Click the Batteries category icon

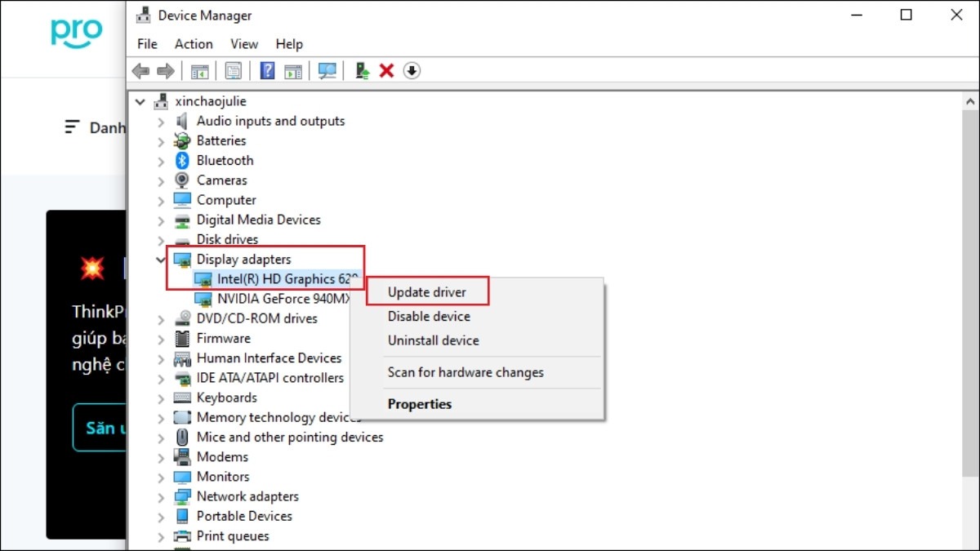click(182, 140)
